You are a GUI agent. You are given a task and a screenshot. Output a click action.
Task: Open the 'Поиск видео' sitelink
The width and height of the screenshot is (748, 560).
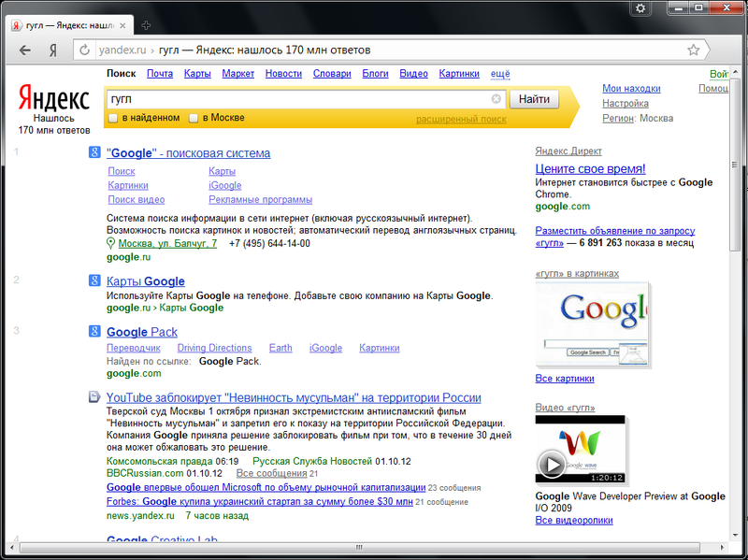pyautogui.click(x=136, y=199)
